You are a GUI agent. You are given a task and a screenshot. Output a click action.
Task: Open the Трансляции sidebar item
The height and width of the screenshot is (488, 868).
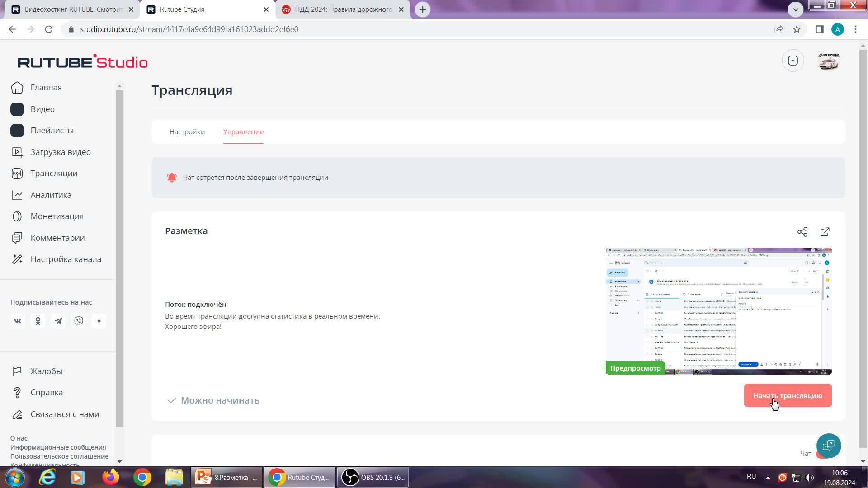[x=54, y=174]
